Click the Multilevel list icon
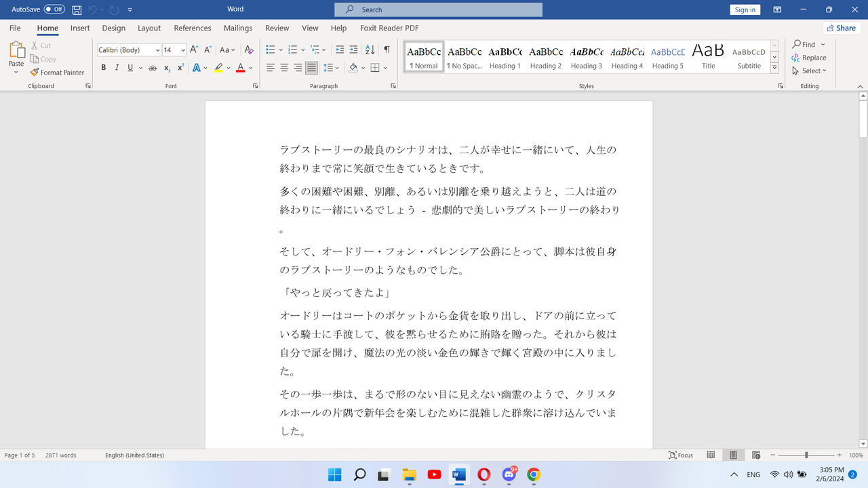 [315, 49]
